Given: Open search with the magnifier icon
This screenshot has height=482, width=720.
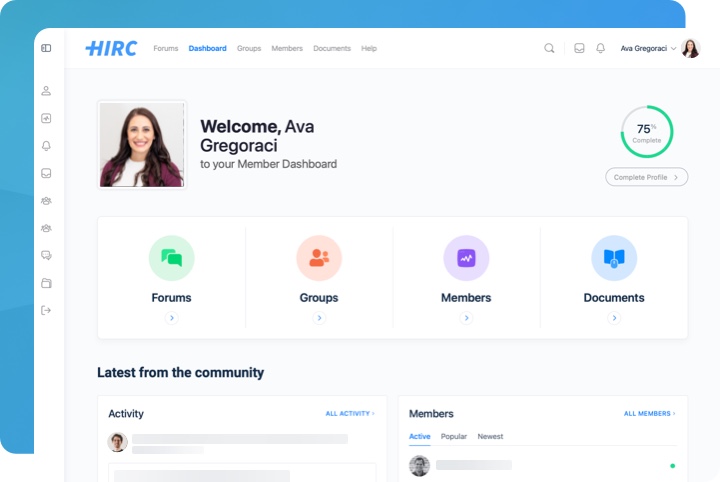Looking at the screenshot, I should point(549,48).
